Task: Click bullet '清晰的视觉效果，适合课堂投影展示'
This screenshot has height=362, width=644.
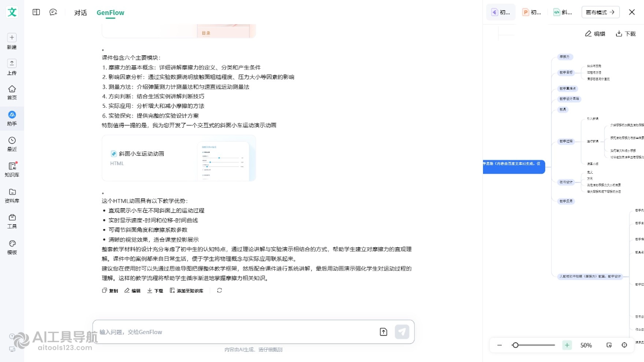Action: 153,240
